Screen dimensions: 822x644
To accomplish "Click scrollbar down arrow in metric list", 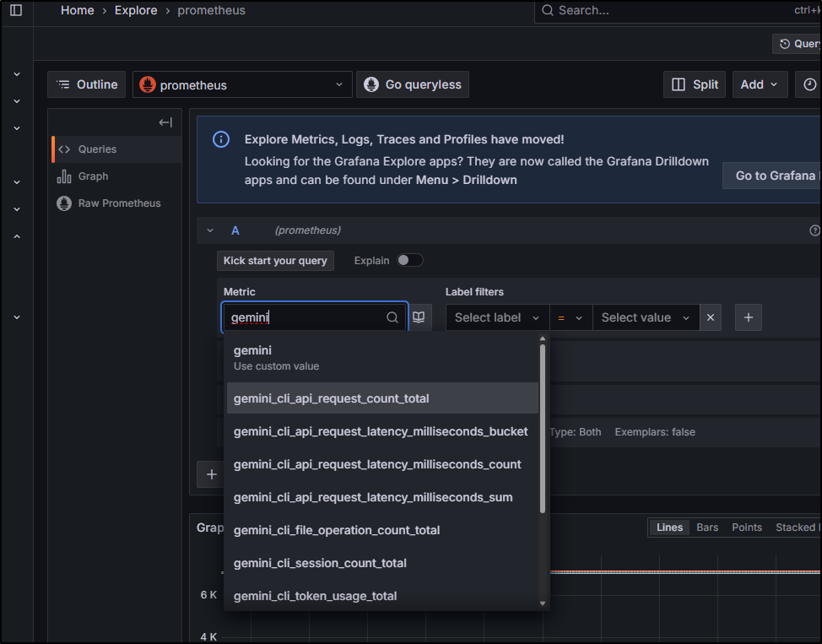I will (x=543, y=603).
